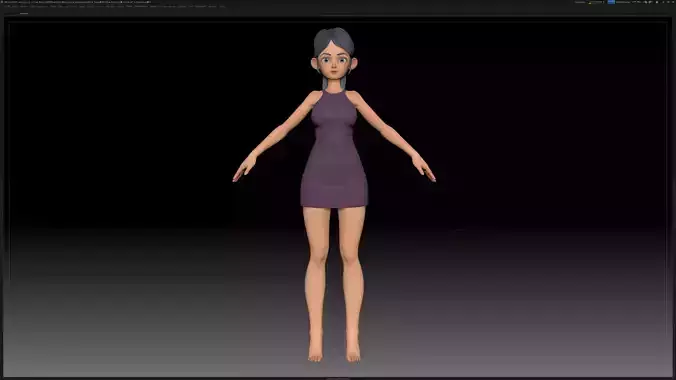Click the character model's head
Screen dimensions: 676x380
coord(334,54)
